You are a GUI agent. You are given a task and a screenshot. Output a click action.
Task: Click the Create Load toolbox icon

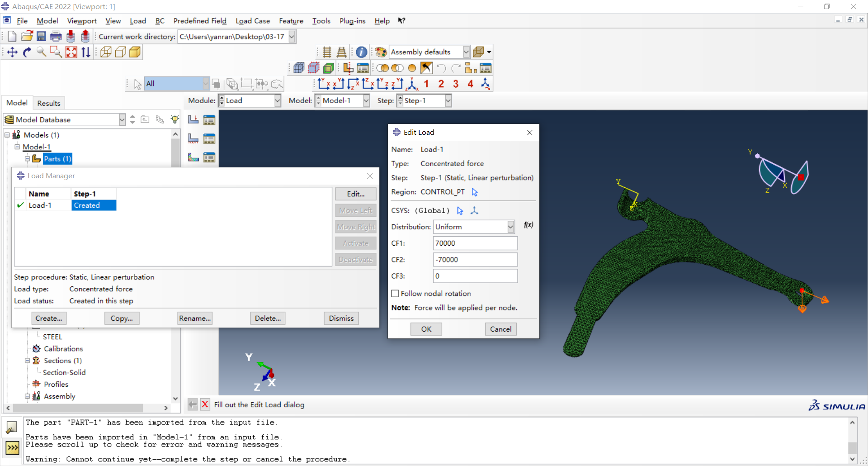pos(193,120)
